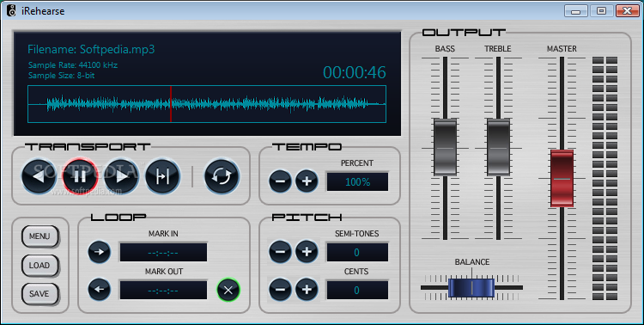
Task: Click the rewind transport button
Action: tap(39, 176)
